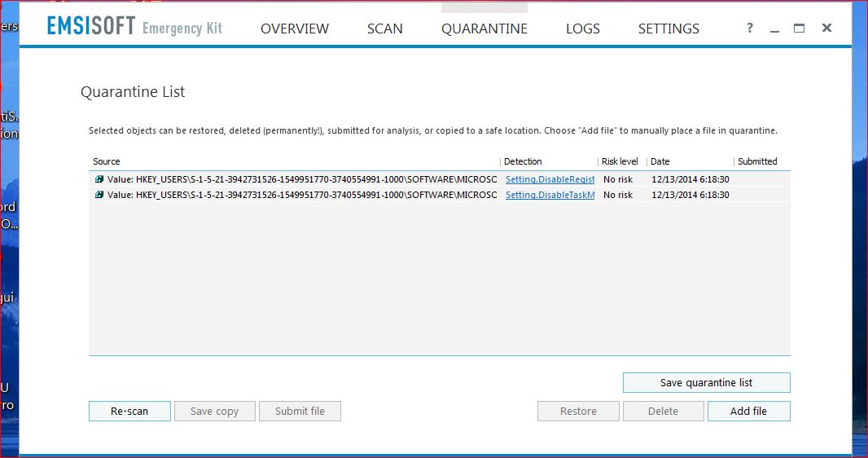Click date 12/13/2014 in the first row
This screenshot has width=868, height=458.
pyautogui.click(x=690, y=179)
